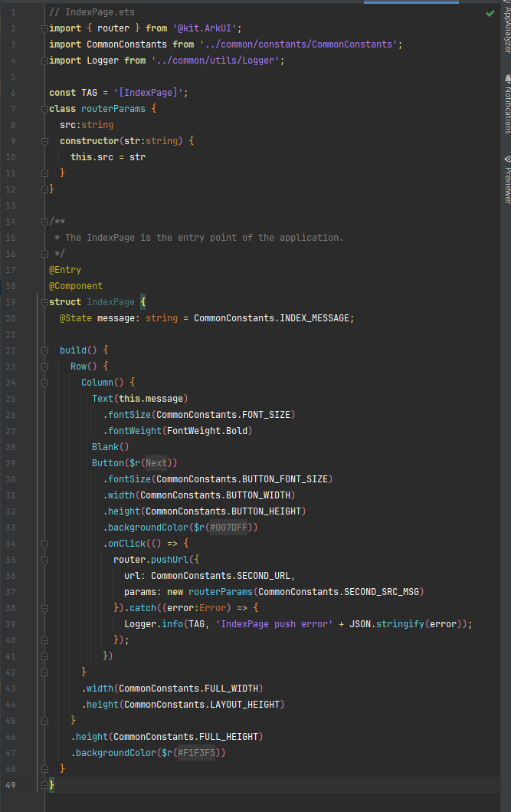Click '../common/constants/CommonConstants' import path
511x812 pixels.
[299, 44]
